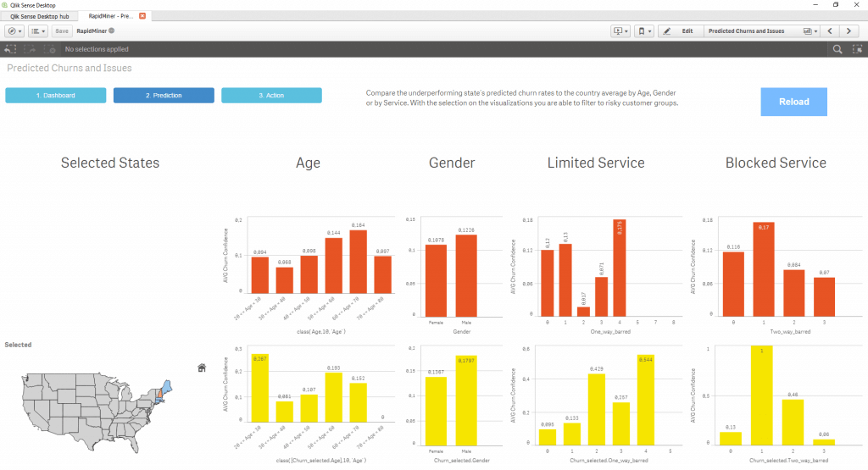
Task: Open the selections tool icon
Action: click(858, 49)
